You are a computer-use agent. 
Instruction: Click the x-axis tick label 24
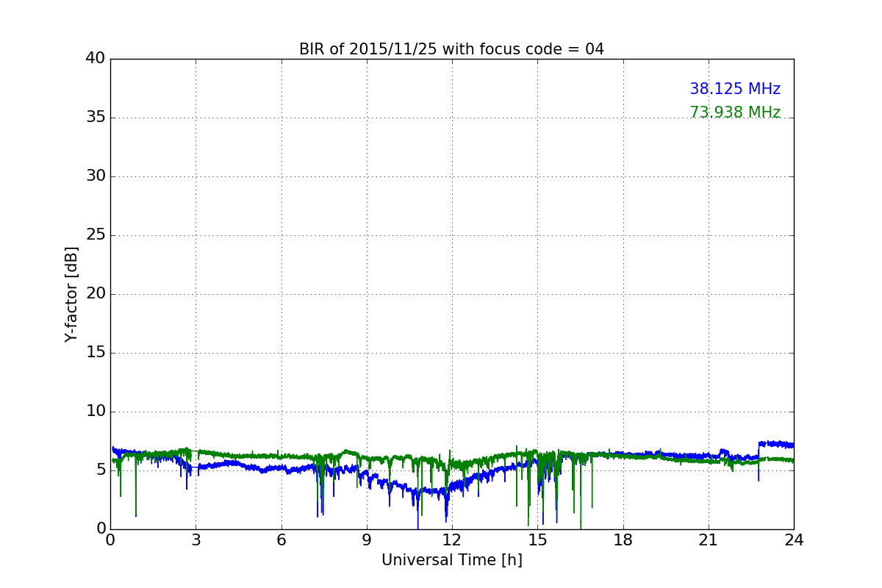pyautogui.click(x=794, y=540)
